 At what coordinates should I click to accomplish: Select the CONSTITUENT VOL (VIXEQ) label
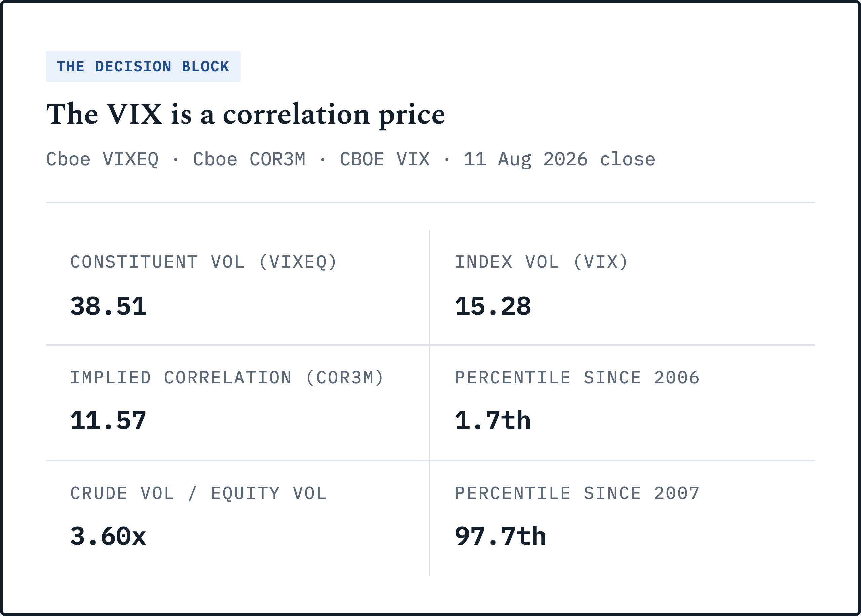(204, 262)
